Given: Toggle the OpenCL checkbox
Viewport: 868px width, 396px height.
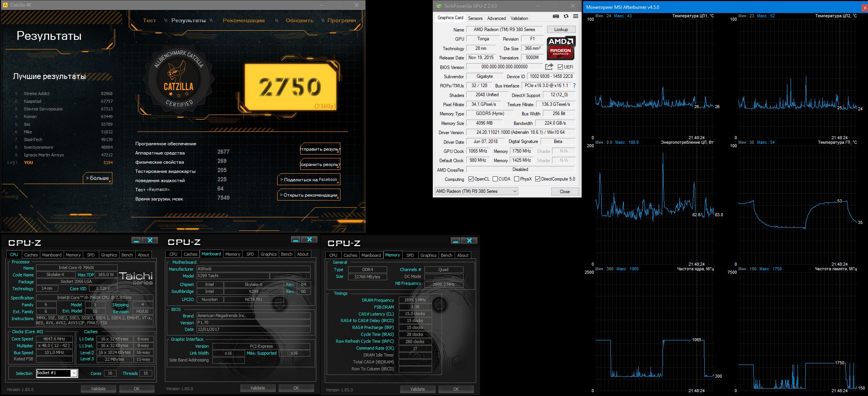Looking at the screenshot, I should 471,179.
